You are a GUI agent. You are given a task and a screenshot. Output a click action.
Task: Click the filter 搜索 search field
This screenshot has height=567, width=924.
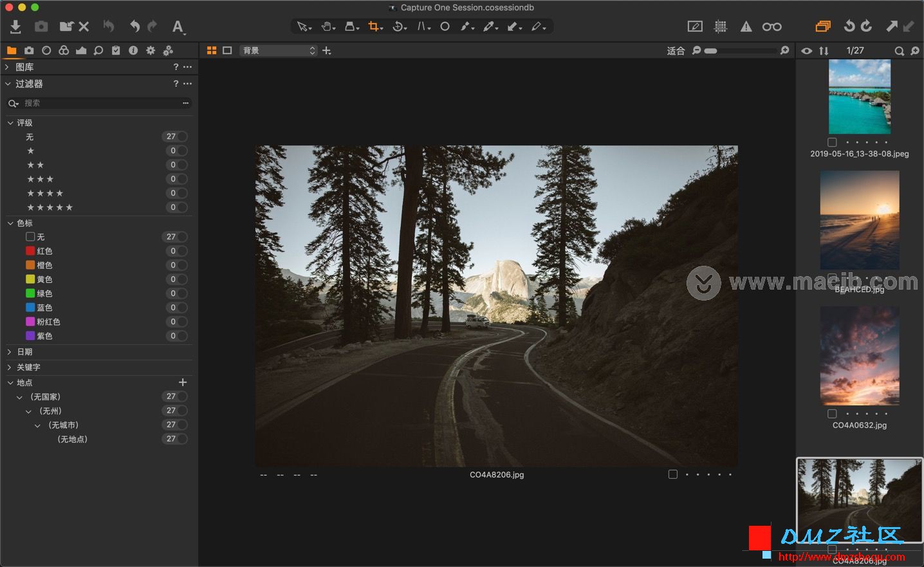coord(99,103)
